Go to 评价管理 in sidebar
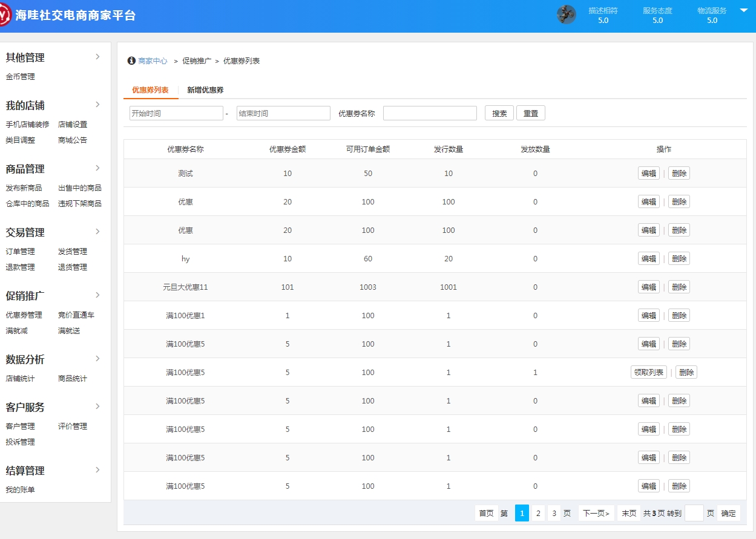Screen dimensions: 756x539 [73, 426]
